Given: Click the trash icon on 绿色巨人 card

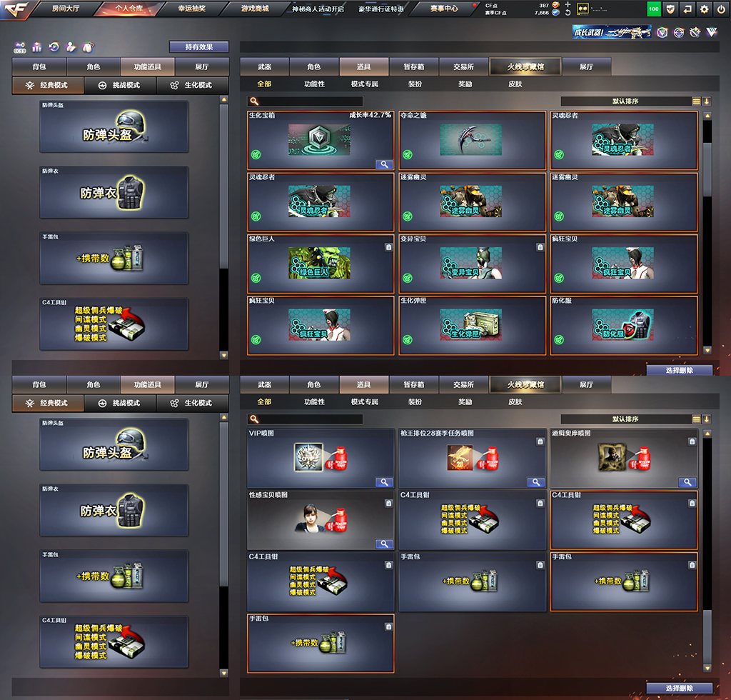Looking at the screenshot, I should point(388,247).
